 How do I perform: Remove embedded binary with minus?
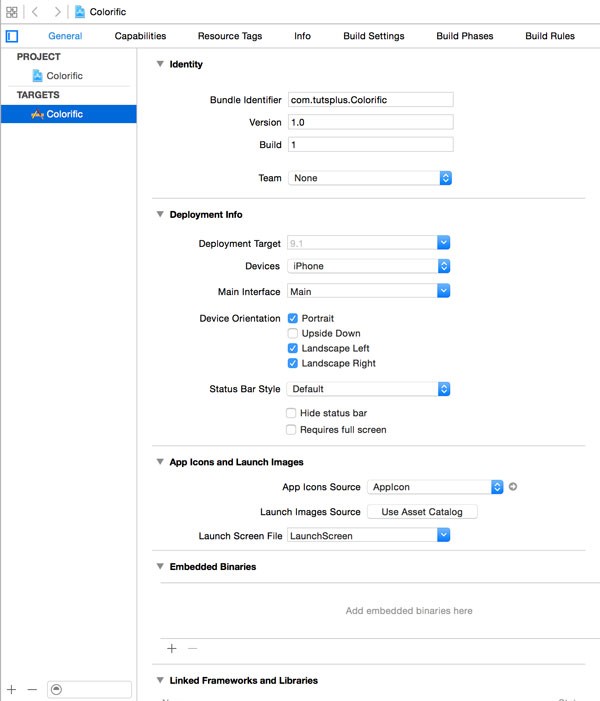(193, 649)
